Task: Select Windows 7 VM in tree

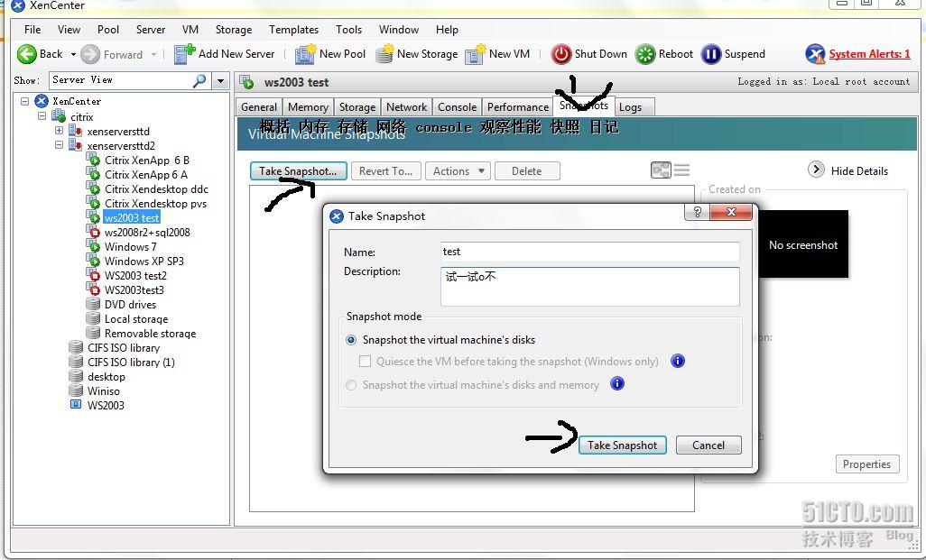Action: point(131,247)
